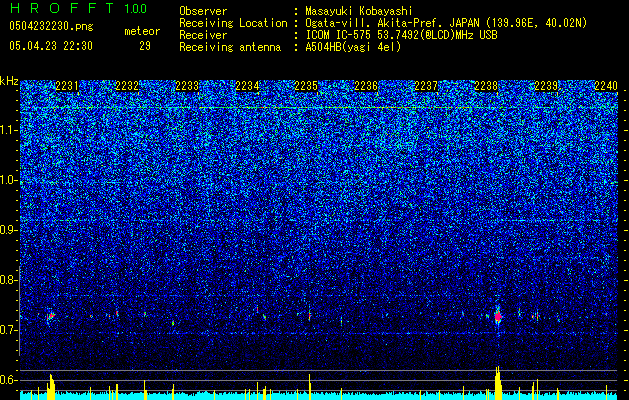Click the 0.7 kHz axis label
Image resolution: width=629 pixels, height=400 pixels.
tap(8, 330)
